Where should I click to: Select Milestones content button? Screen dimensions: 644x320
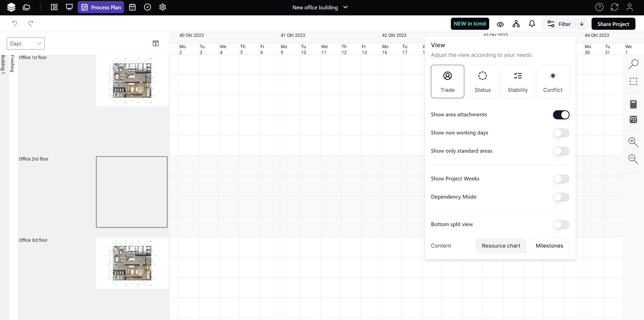(x=549, y=246)
